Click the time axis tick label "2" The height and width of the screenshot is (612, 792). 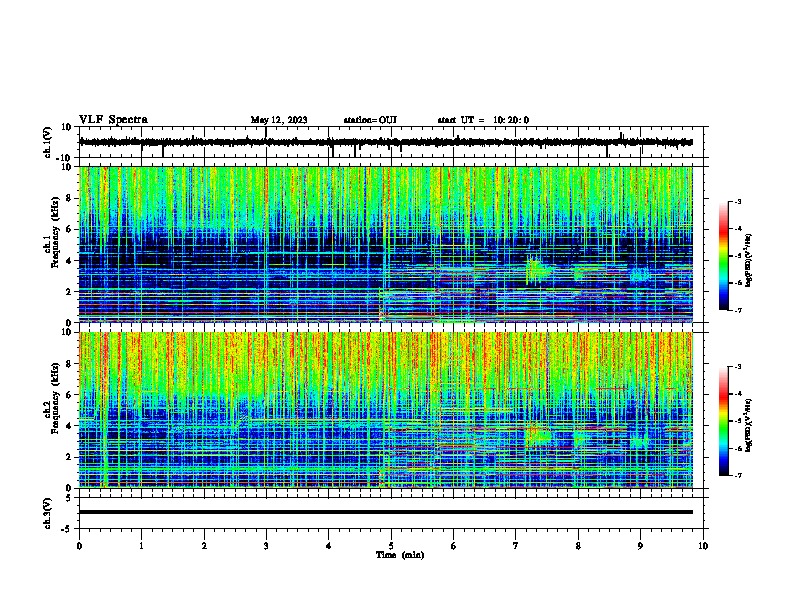coord(204,546)
